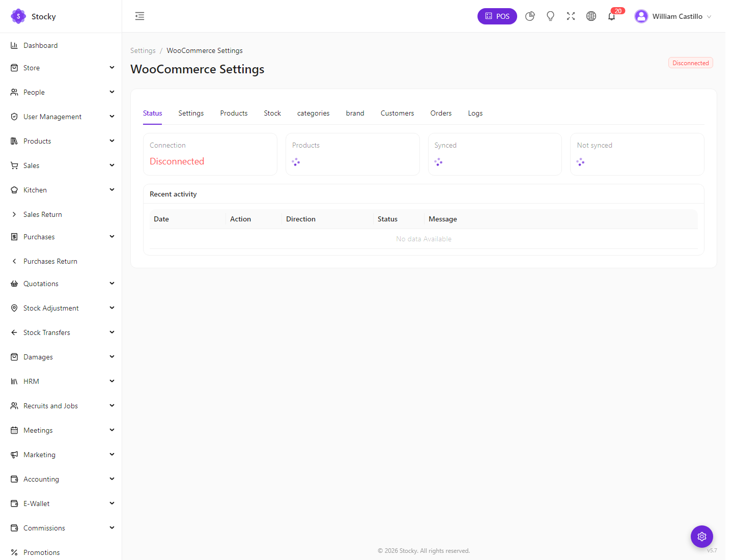The width and height of the screenshot is (733, 560).
Task: Open the user dropdown arrow next to William Castillo
Action: point(709,17)
